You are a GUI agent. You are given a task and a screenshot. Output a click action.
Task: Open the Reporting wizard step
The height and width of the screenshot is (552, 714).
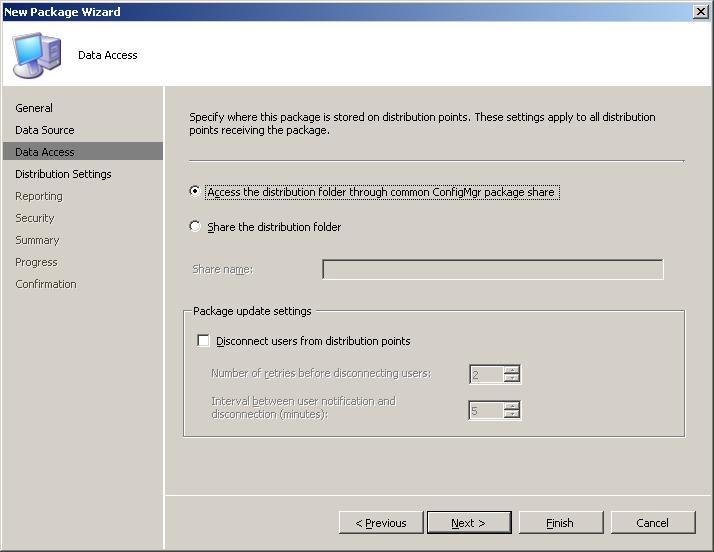(39, 196)
